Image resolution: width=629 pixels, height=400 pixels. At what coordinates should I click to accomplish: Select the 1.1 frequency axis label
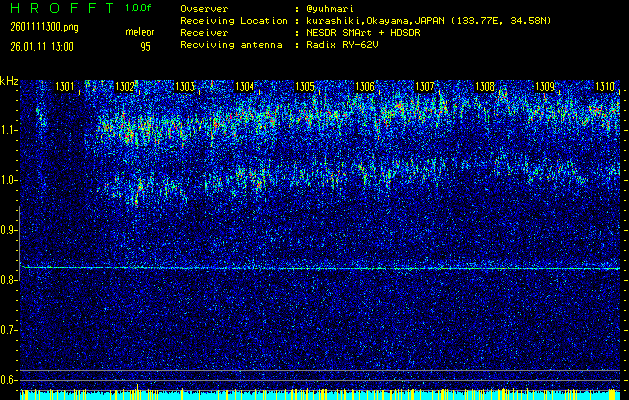tap(9, 130)
